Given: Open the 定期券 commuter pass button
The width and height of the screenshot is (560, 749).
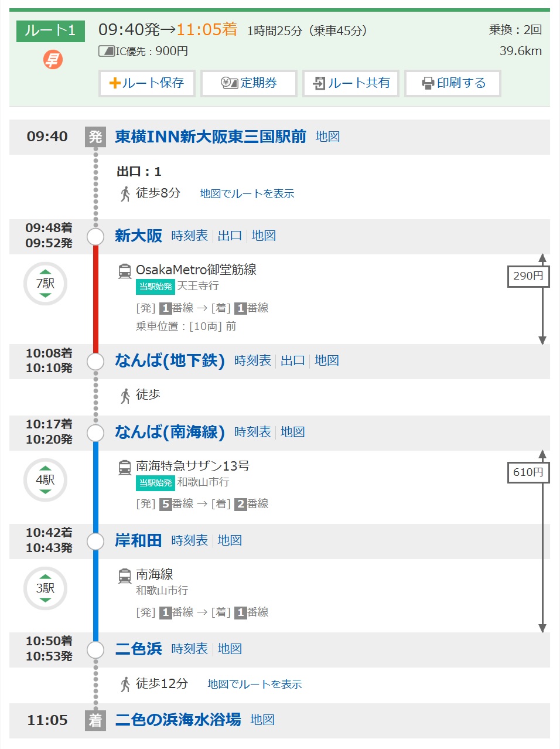Looking at the screenshot, I should click(249, 83).
